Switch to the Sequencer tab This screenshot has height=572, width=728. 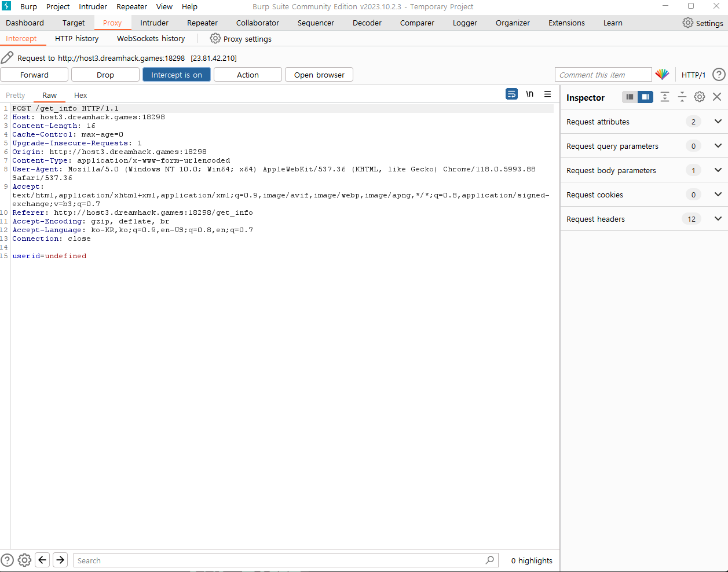pyautogui.click(x=316, y=23)
